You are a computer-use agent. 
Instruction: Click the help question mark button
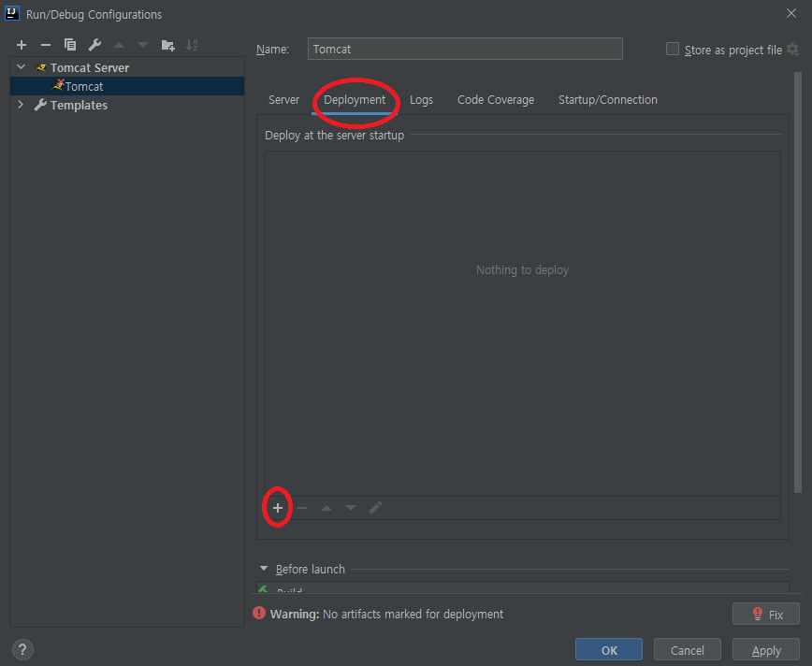pos(22,649)
